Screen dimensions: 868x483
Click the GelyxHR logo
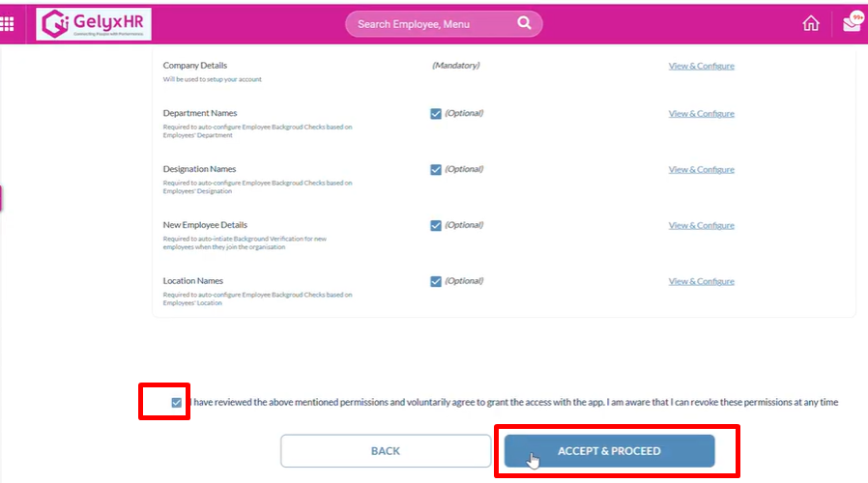click(93, 24)
